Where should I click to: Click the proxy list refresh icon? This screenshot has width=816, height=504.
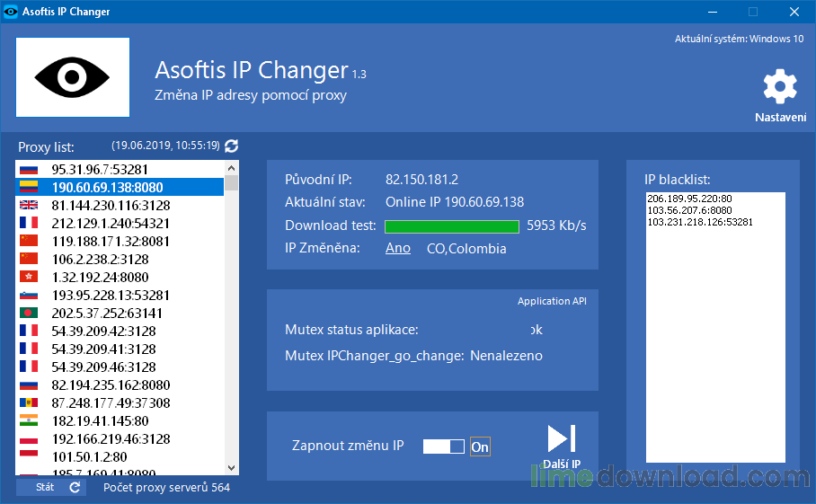(x=232, y=146)
